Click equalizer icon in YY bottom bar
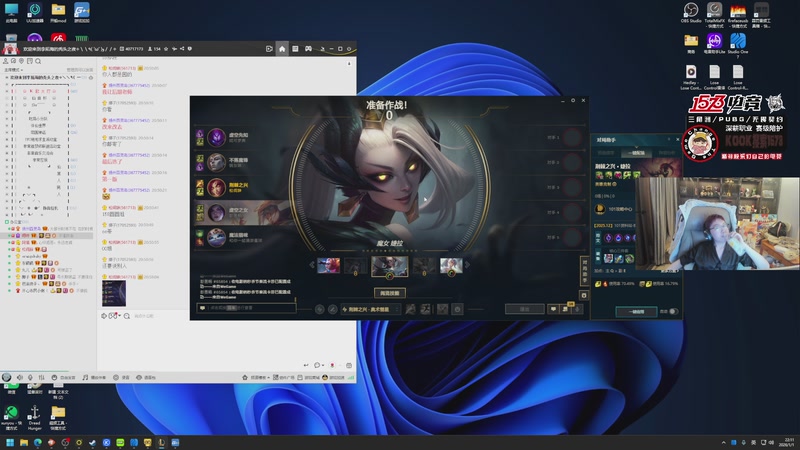Image resolution: width=800 pixels, height=450 pixels. [41, 378]
